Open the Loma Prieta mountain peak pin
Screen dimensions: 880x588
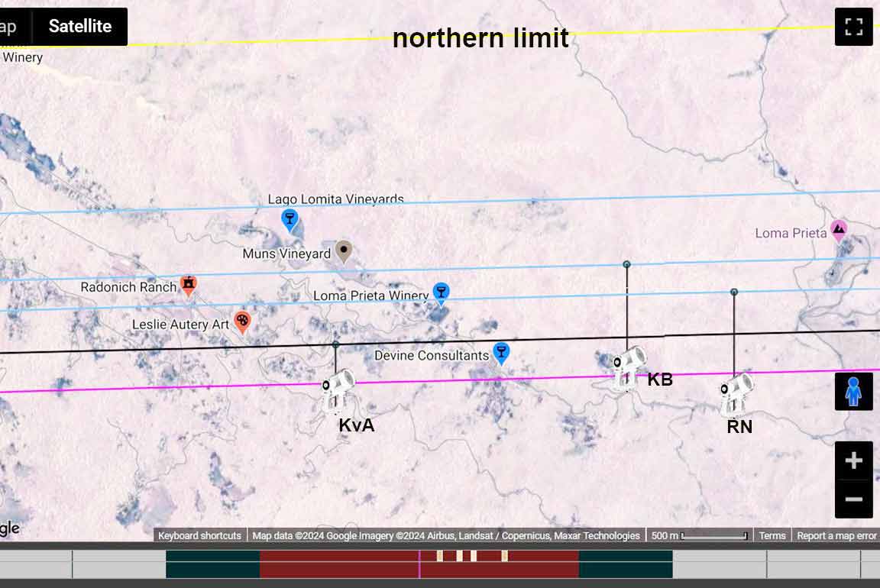[839, 230]
